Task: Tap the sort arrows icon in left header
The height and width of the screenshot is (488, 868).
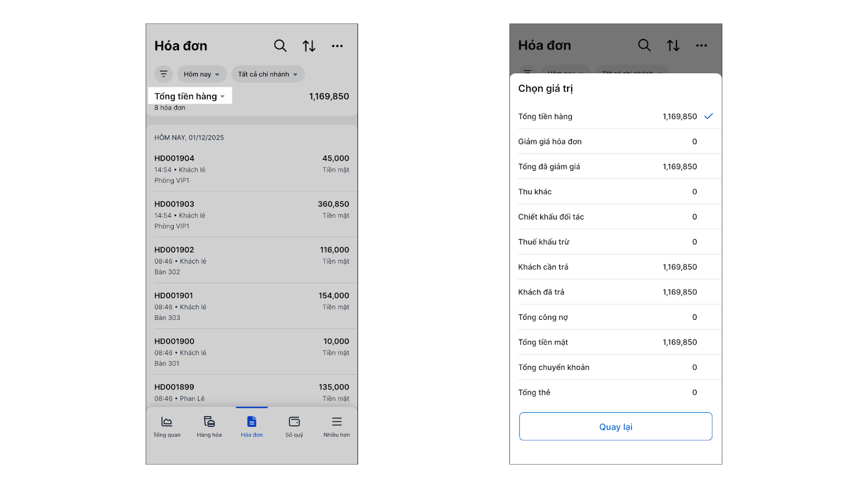Action: pos(309,46)
